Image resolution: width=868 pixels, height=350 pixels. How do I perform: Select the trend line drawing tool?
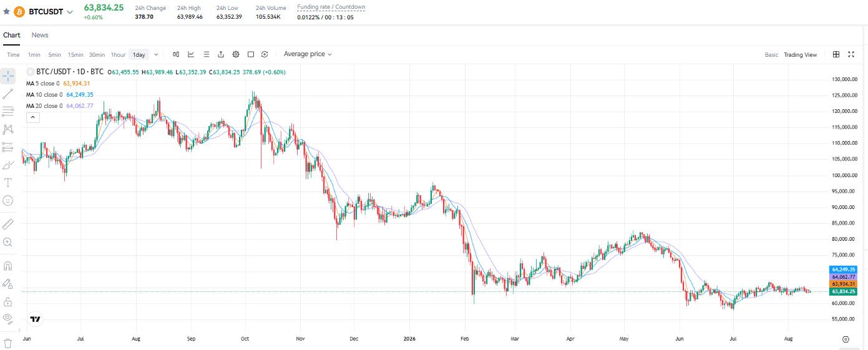[x=8, y=94]
